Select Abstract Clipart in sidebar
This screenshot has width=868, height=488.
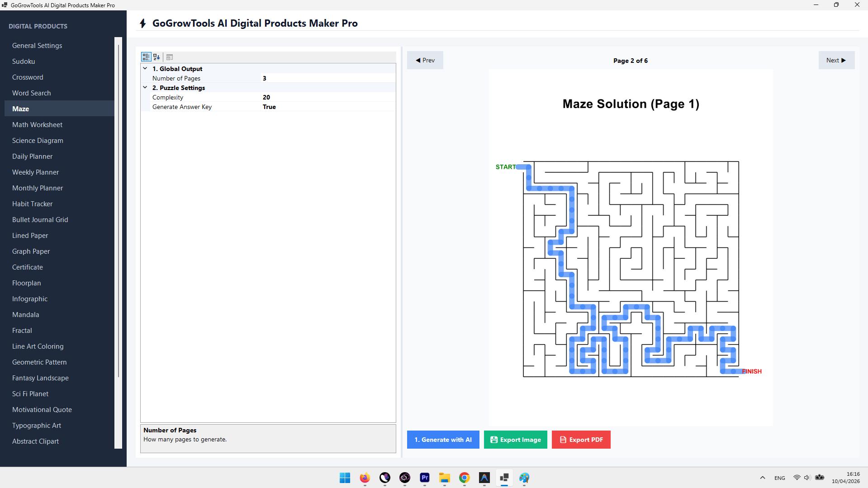[59, 441]
